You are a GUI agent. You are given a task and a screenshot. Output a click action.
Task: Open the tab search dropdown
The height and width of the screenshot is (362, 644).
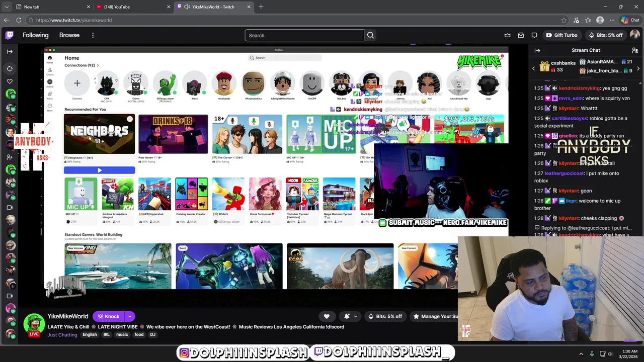[x=7, y=7]
